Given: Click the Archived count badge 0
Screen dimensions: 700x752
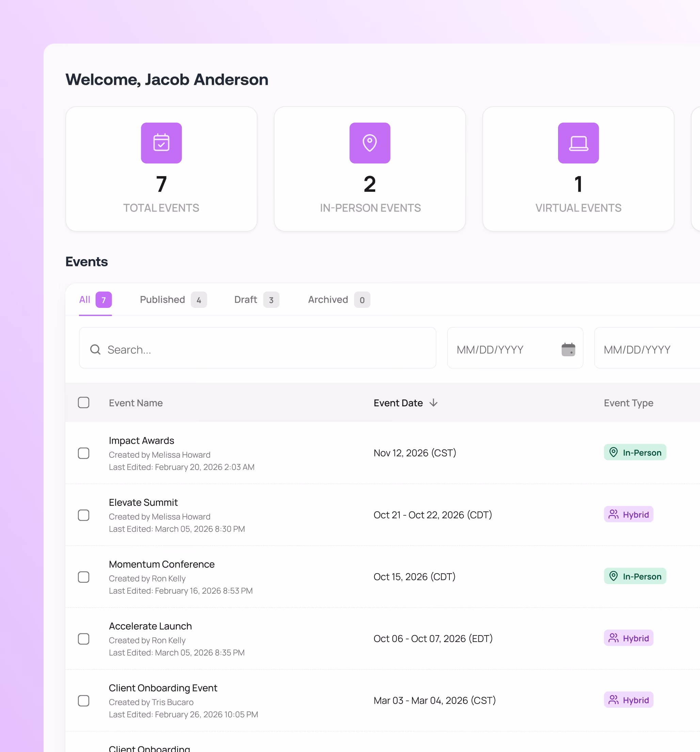Looking at the screenshot, I should [362, 300].
